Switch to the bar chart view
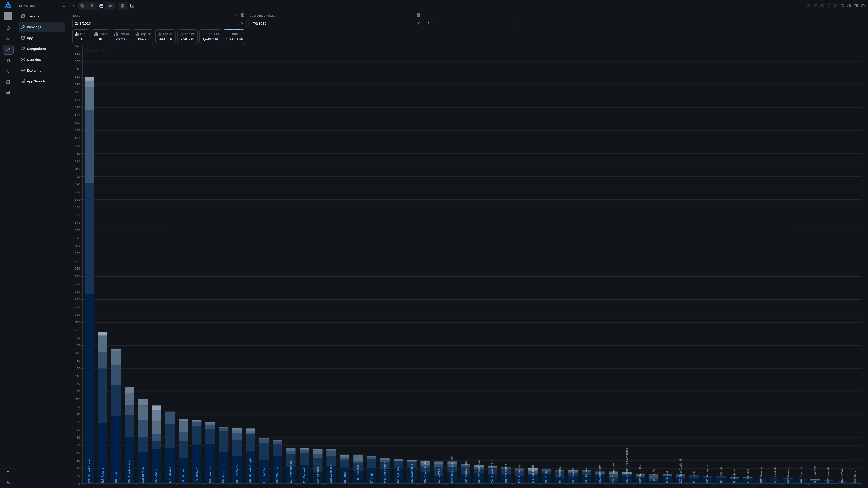 pyautogui.click(x=132, y=6)
